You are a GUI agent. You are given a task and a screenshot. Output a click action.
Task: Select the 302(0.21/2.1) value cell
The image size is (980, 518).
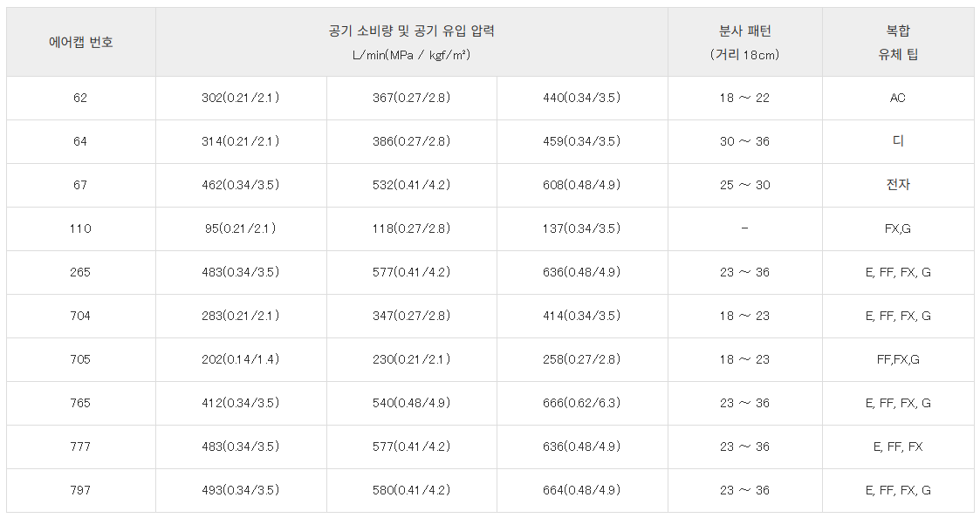(240, 98)
